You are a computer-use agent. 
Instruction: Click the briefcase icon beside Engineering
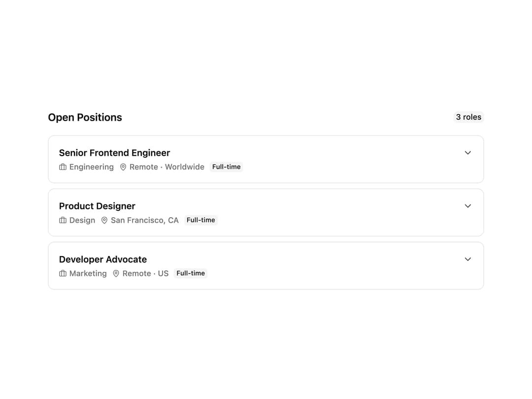[x=63, y=167]
